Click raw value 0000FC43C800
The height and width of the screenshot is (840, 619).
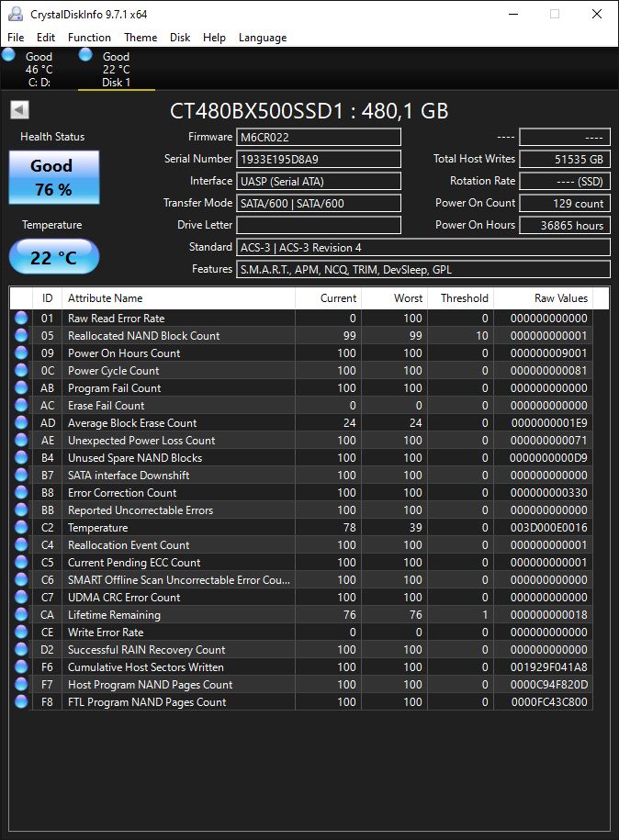[549, 702]
